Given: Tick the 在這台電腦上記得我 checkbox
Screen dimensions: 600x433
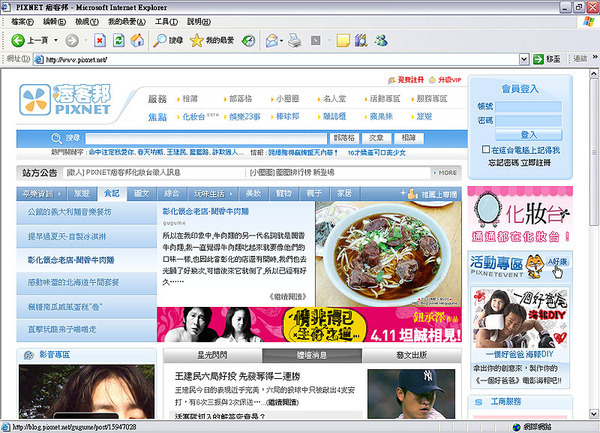Looking at the screenshot, I should (486, 149).
